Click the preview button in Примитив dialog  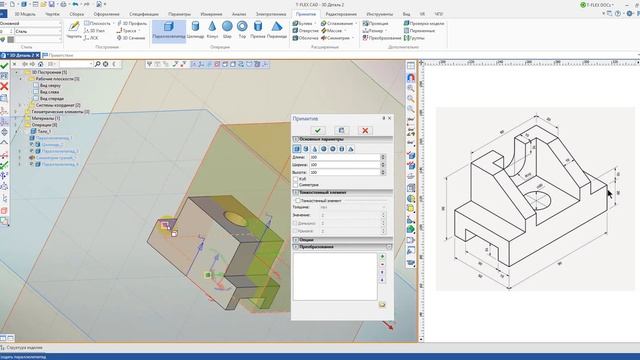pyautogui.click(x=341, y=130)
